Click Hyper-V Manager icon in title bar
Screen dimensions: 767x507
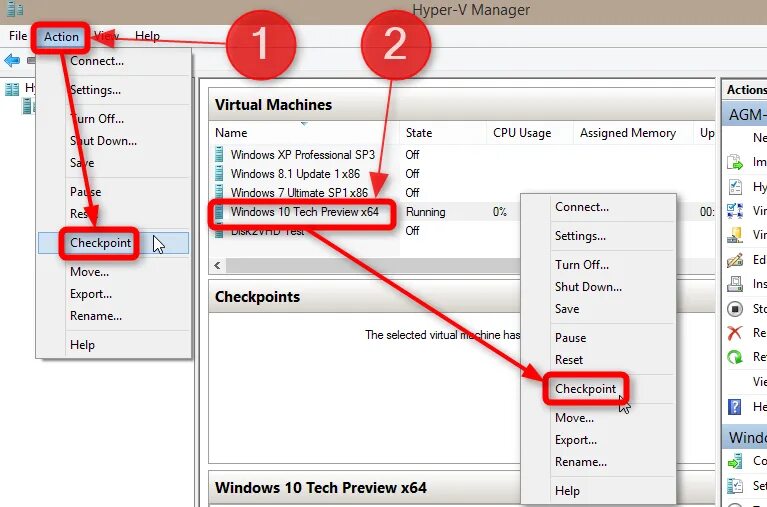coord(15,8)
